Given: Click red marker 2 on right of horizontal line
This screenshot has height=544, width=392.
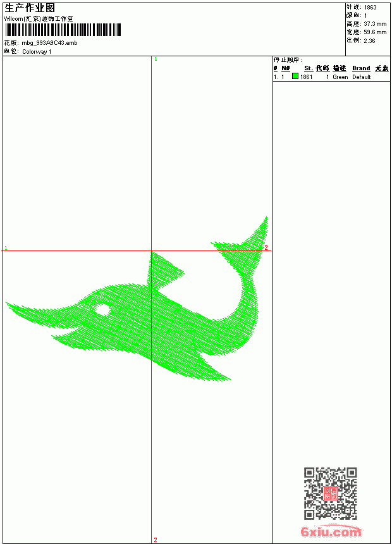Looking at the screenshot, I should pos(266,247).
